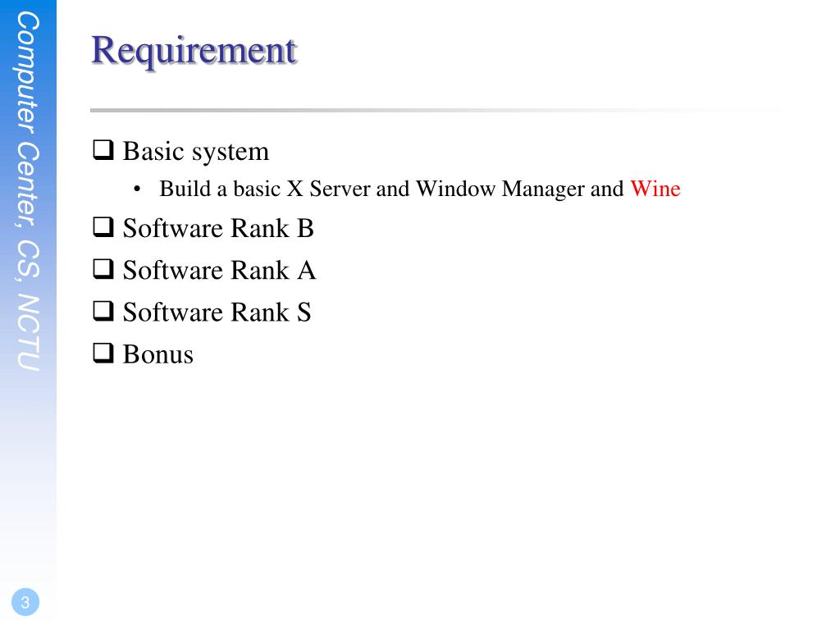Select the "Software Rank S" bullet

pyautogui.click(x=217, y=313)
